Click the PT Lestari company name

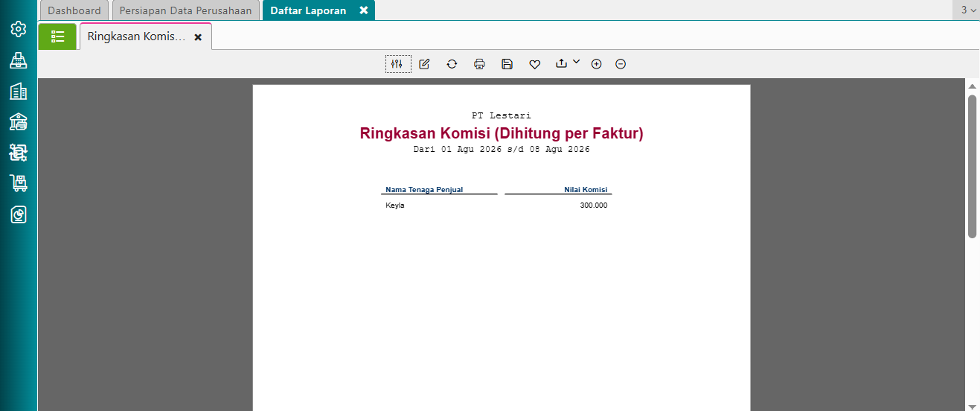[502, 115]
